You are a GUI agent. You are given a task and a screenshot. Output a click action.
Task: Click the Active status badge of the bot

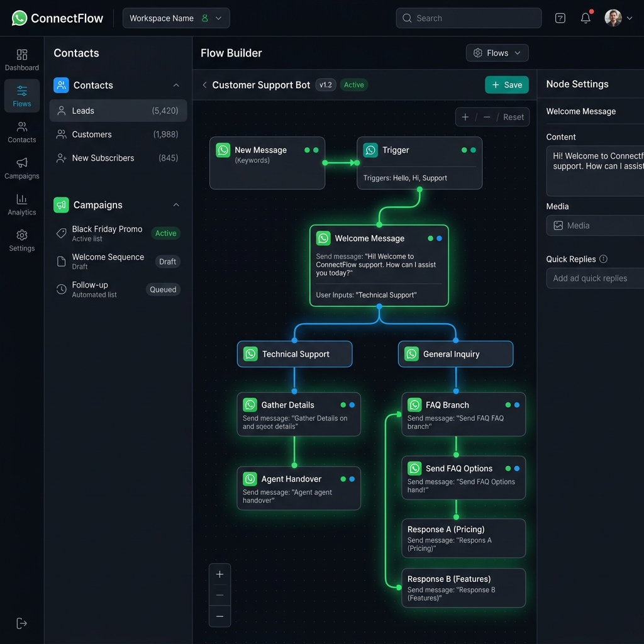pos(353,85)
